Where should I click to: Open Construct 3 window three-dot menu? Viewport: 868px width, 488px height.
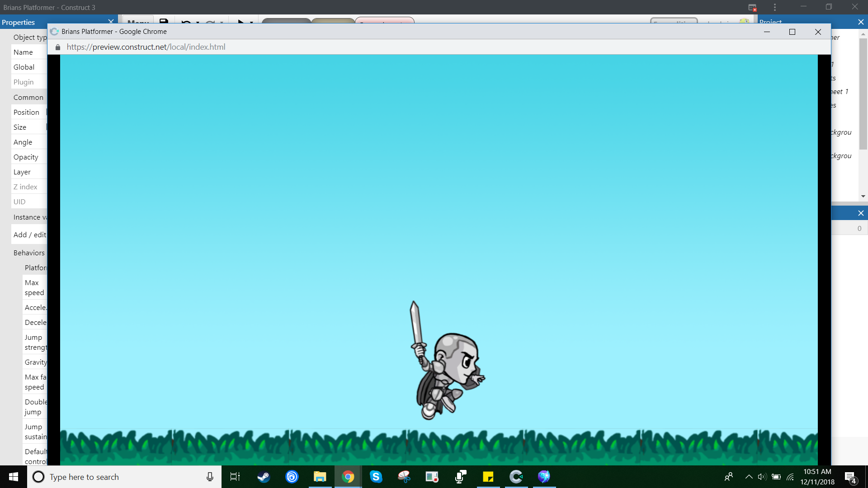tap(775, 7)
